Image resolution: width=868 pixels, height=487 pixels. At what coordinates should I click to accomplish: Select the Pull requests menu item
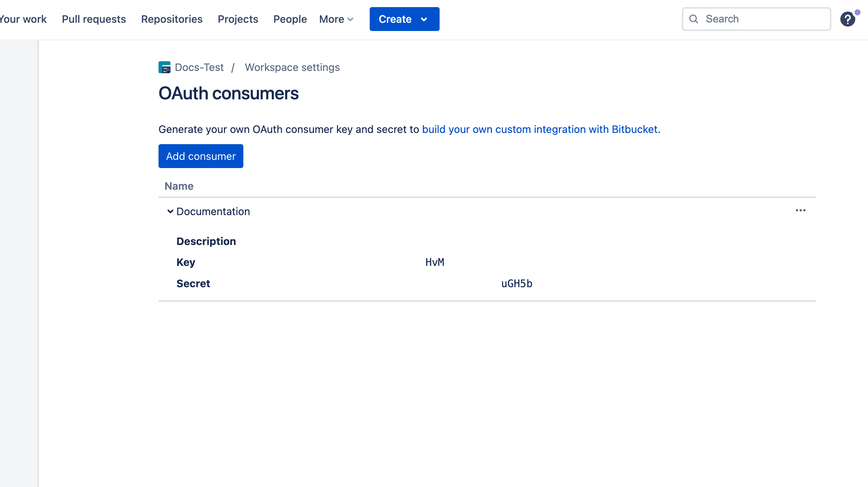93,19
